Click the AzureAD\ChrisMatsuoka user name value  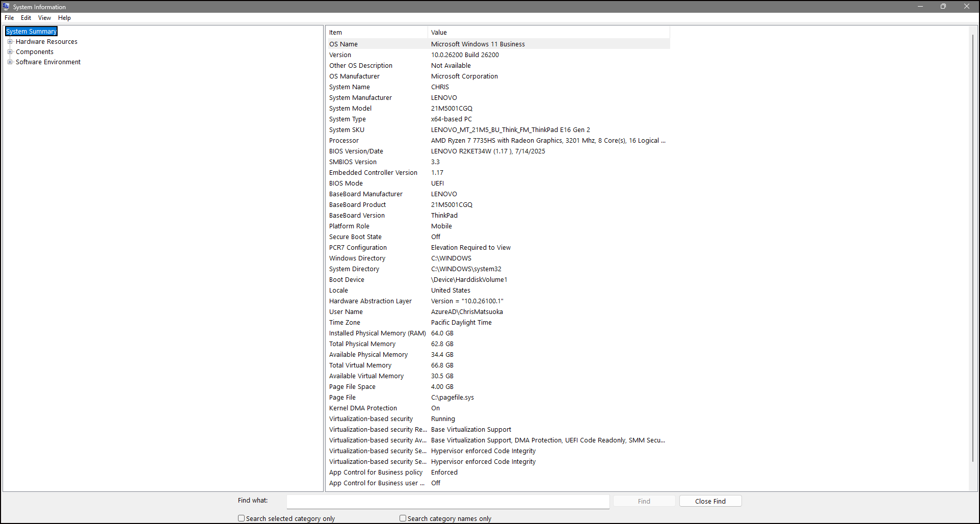(x=467, y=312)
